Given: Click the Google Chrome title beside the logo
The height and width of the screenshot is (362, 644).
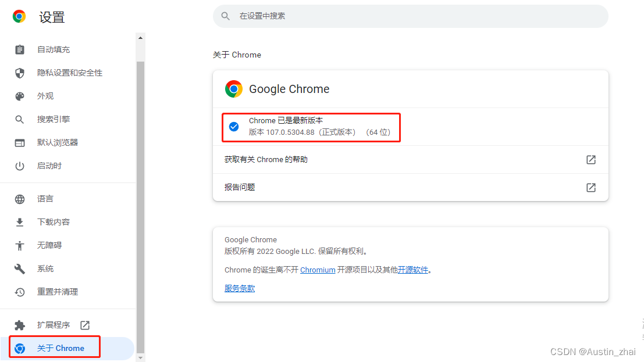Looking at the screenshot, I should (x=289, y=89).
